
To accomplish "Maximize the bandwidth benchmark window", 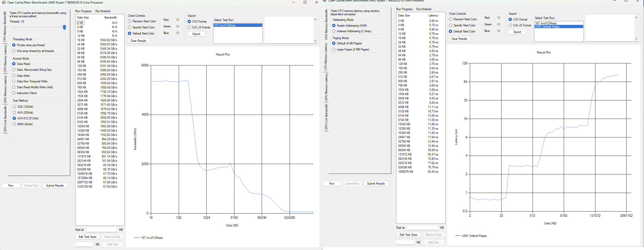I will tap(305, 3).
